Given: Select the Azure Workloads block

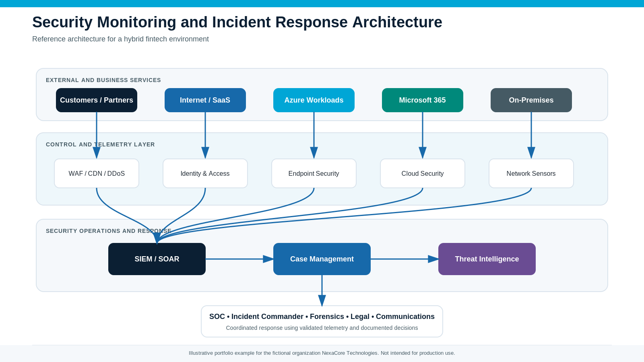Looking at the screenshot, I should pos(314,100).
